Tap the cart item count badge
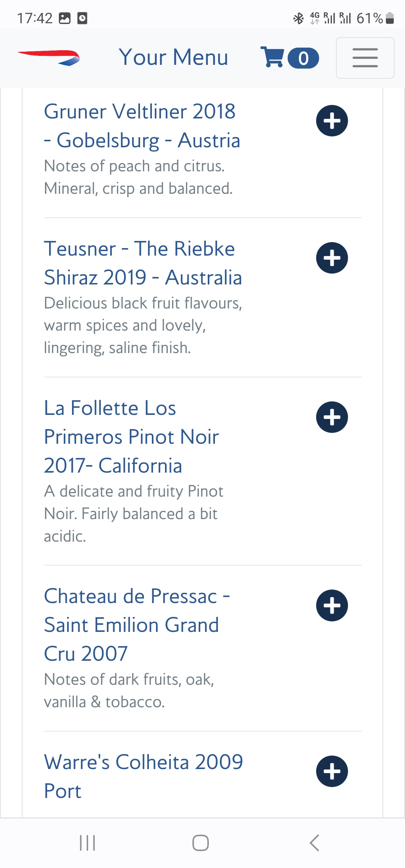This screenshot has height=868, width=405. pyautogui.click(x=303, y=58)
